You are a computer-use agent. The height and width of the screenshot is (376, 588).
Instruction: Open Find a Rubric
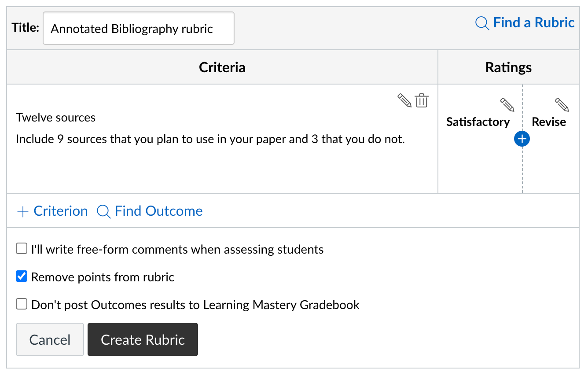point(534,22)
